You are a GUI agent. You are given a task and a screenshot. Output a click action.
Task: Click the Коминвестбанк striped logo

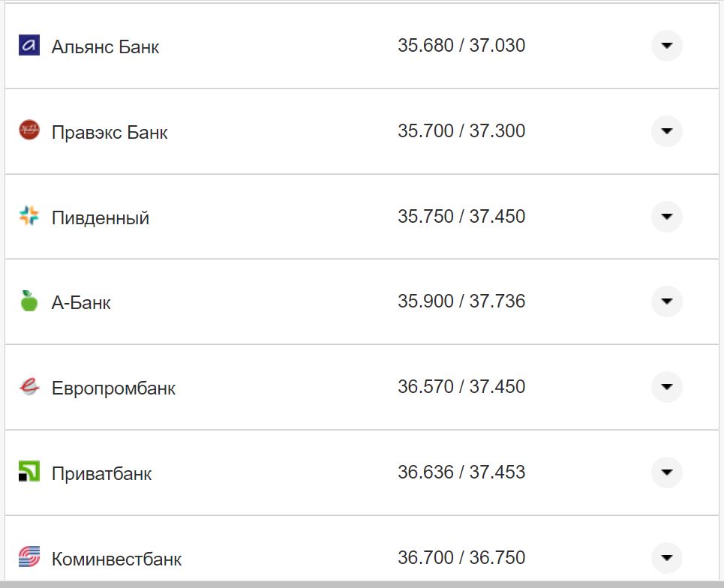point(29,557)
